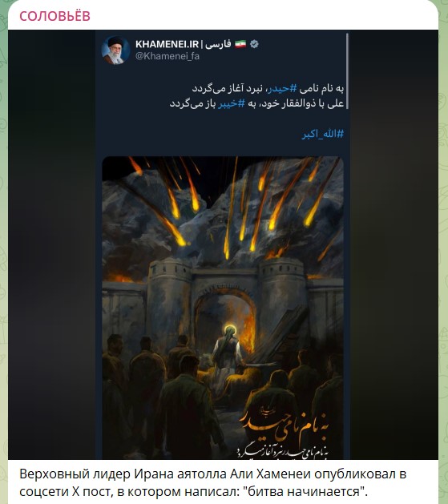
Task: Click the dark blurred margin left of the tweet
Action: [51, 244]
